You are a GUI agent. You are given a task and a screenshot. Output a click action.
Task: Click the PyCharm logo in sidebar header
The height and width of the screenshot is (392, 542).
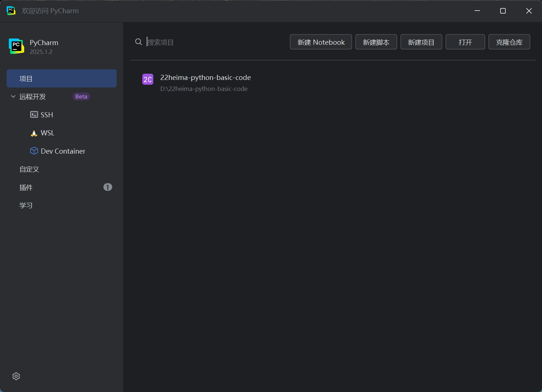click(x=17, y=46)
